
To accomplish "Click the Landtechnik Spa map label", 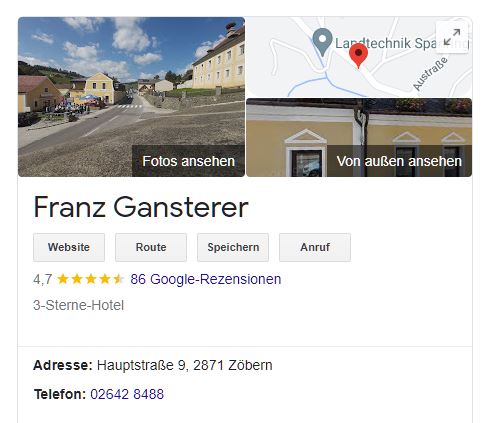I will point(385,43).
